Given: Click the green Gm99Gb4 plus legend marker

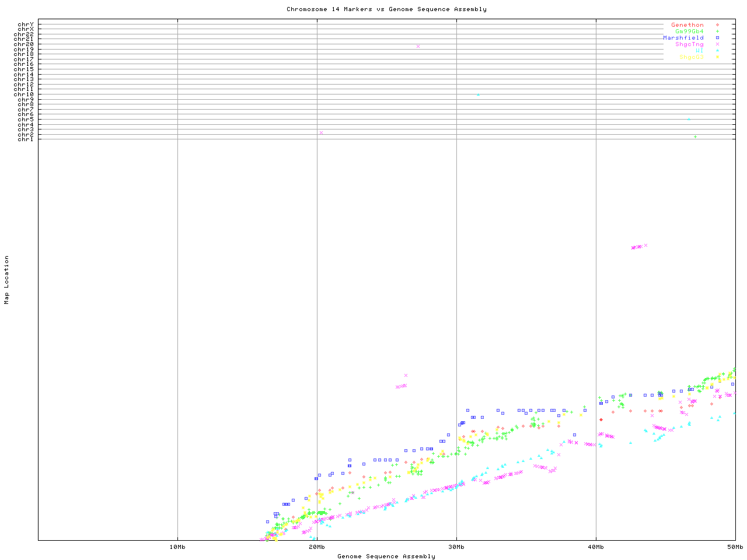Looking at the screenshot, I should (717, 32).
